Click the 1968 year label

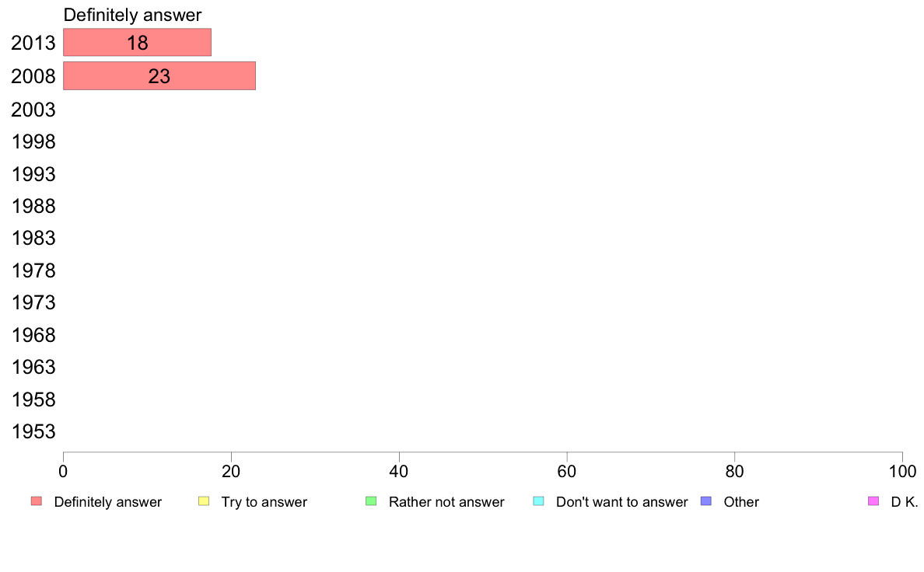(33, 335)
